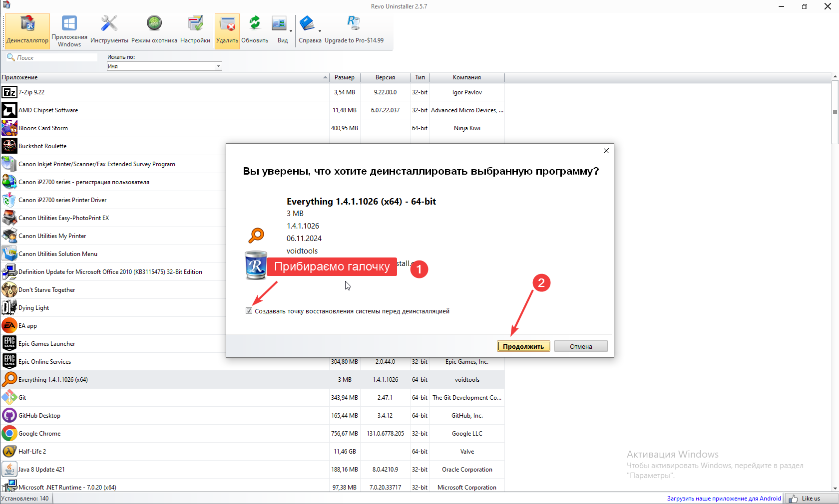Click the Отмена button
Image resolution: width=839 pixels, height=504 pixels.
pos(581,346)
